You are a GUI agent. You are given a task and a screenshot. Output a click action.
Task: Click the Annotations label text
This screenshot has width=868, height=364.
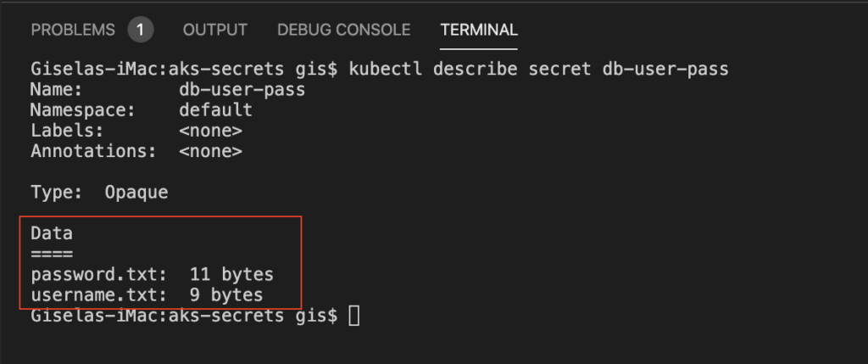coord(93,151)
